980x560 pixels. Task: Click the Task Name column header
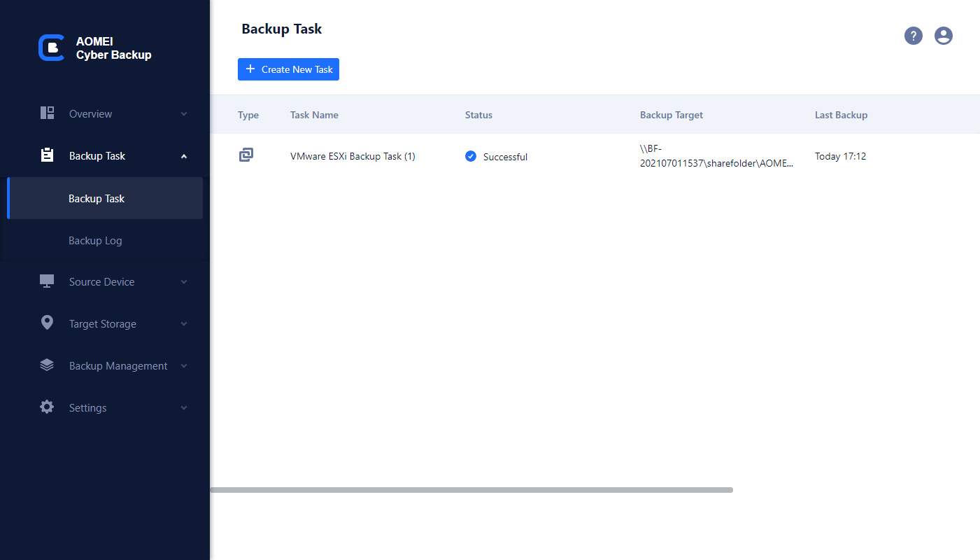click(314, 115)
